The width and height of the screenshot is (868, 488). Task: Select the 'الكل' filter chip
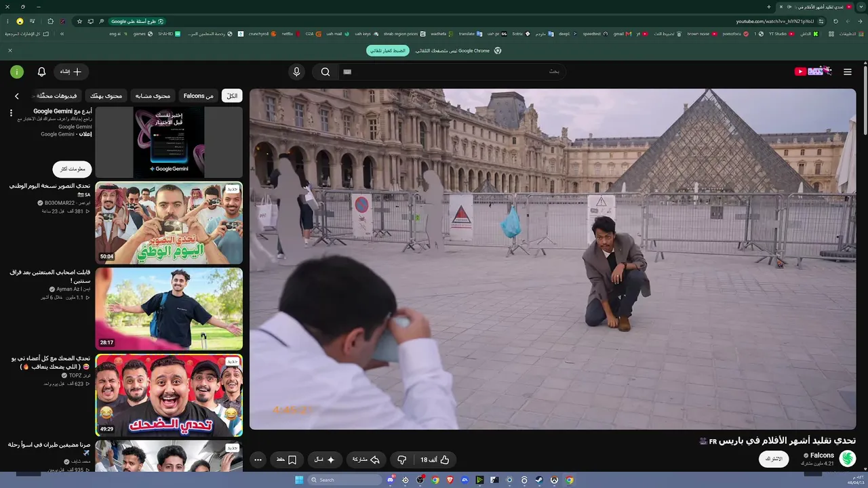232,96
